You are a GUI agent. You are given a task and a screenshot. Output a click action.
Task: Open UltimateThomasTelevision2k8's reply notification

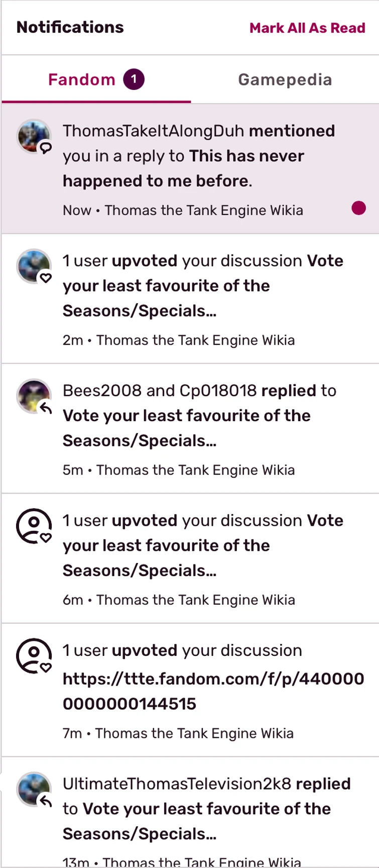(x=206, y=809)
